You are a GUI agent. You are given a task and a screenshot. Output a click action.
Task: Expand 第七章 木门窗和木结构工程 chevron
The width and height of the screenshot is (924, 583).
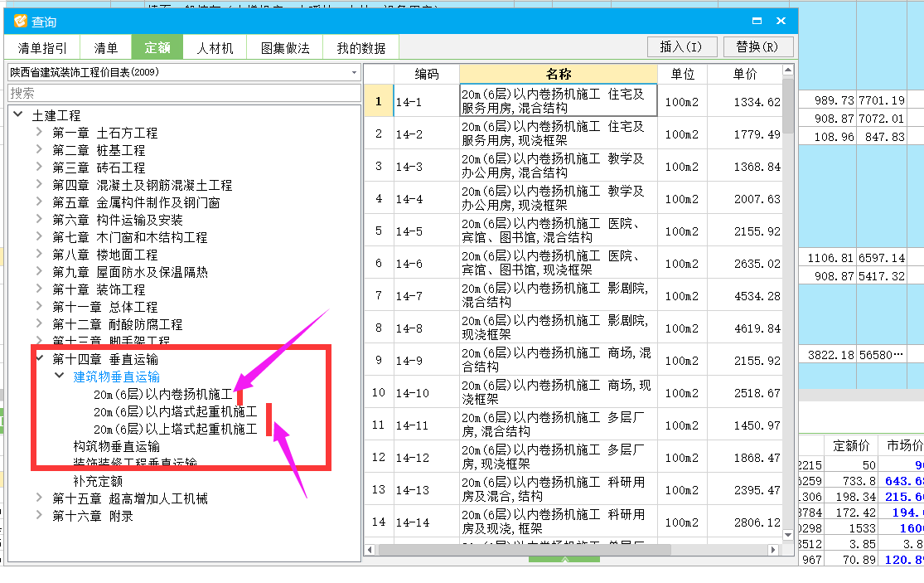click(x=40, y=236)
